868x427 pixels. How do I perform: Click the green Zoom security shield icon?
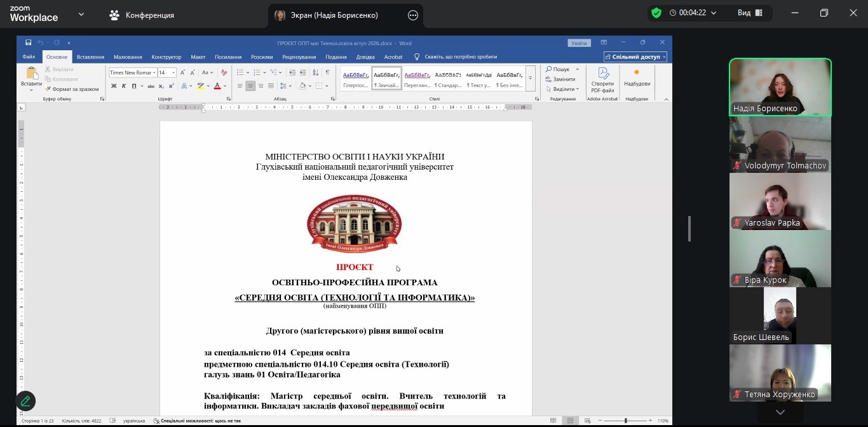tap(656, 13)
